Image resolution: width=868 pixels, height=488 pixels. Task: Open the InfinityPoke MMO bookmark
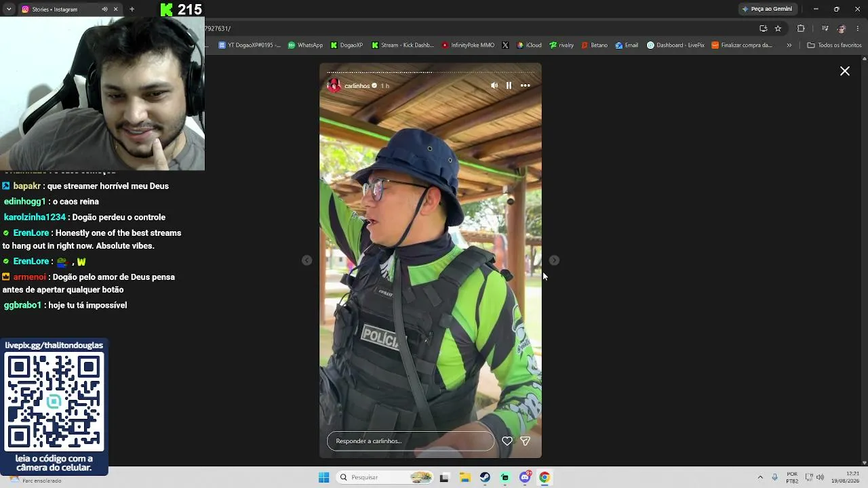468,45
